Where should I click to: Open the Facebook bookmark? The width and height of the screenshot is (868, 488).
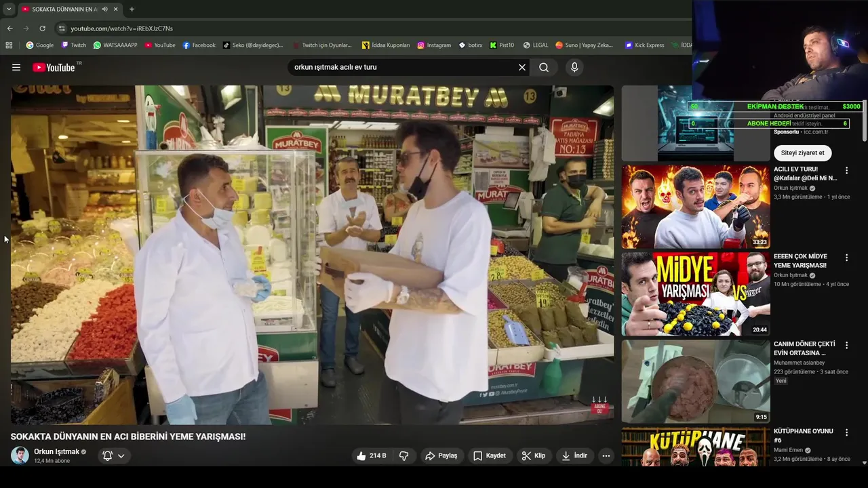point(199,45)
